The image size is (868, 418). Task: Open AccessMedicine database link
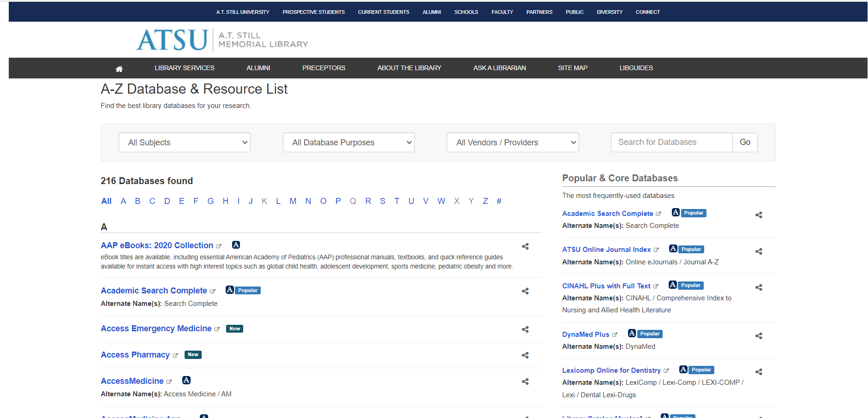click(132, 381)
